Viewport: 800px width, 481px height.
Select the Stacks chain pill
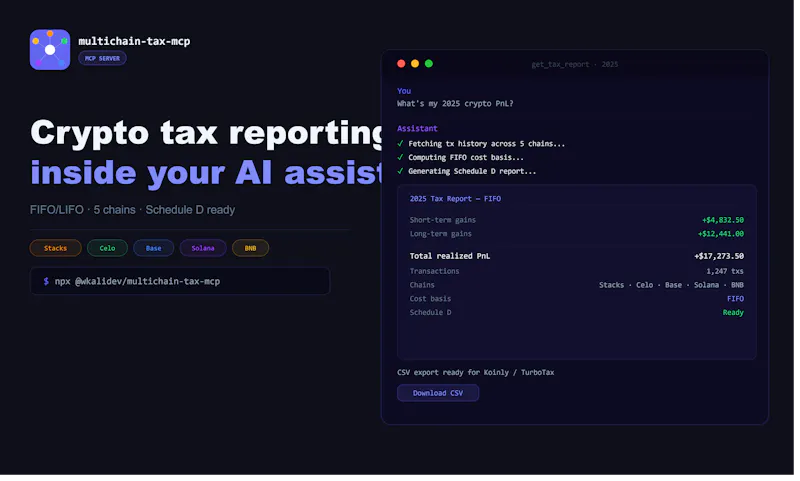(56, 250)
